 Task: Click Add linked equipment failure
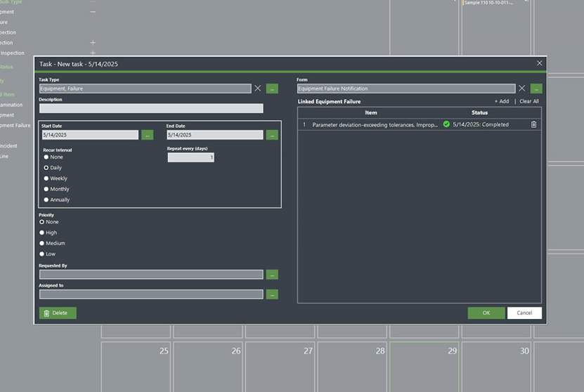[502, 102]
